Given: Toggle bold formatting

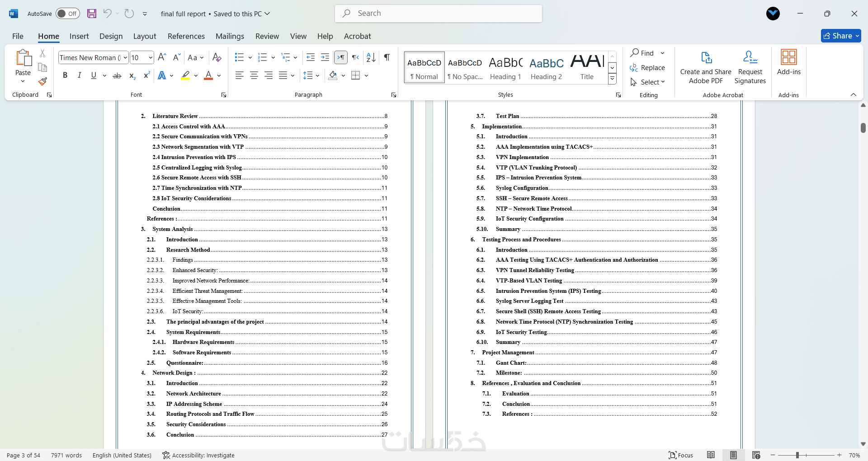Looking at the screenshot, I should [x=65, y=75].
